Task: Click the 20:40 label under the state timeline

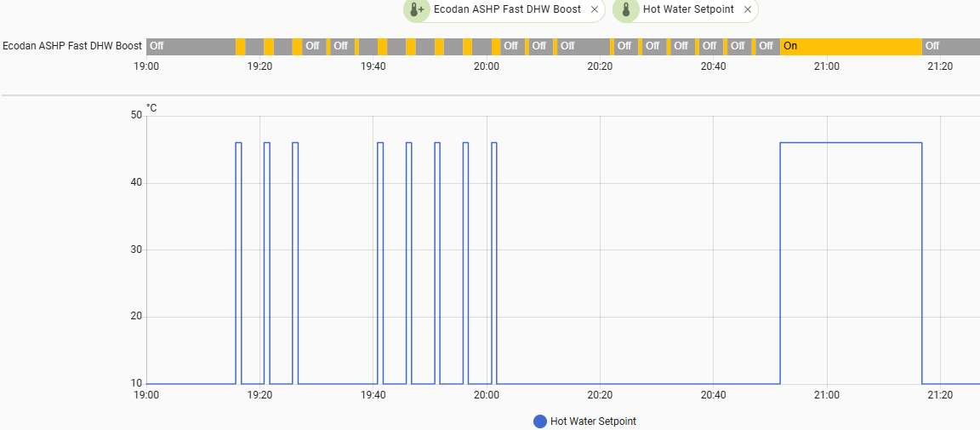Action: point(713,65)
